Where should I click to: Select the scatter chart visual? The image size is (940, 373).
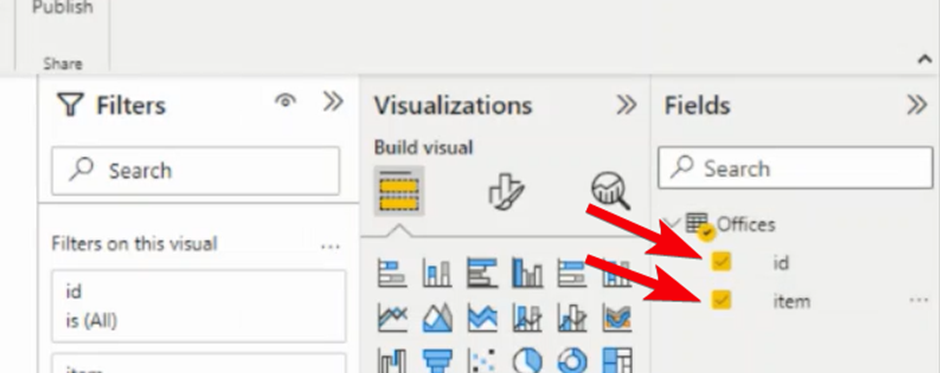point(483,362)
